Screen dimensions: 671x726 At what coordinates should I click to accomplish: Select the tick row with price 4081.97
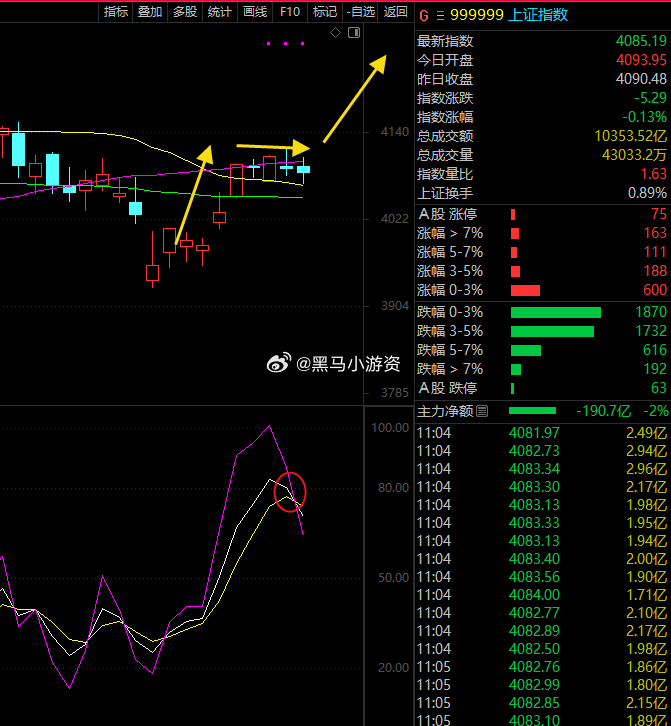(x=542, y=433)
